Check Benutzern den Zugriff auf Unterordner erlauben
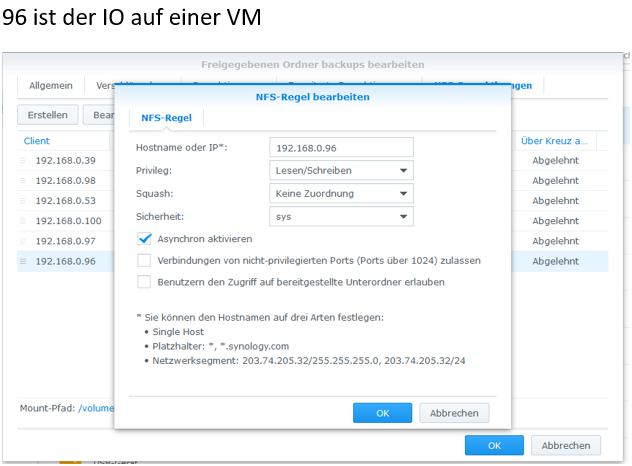Screen dimensions: 632x466 144,282
